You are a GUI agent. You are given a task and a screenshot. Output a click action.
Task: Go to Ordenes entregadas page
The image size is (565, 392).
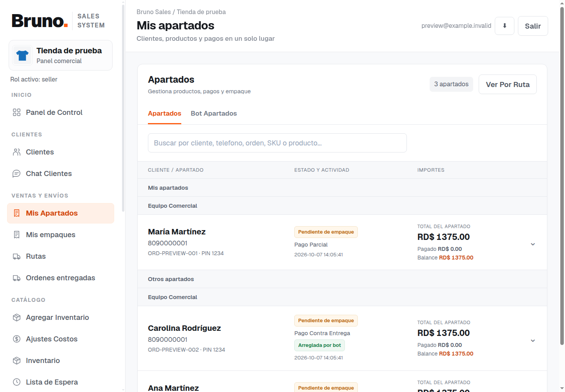tap(60, 278)
